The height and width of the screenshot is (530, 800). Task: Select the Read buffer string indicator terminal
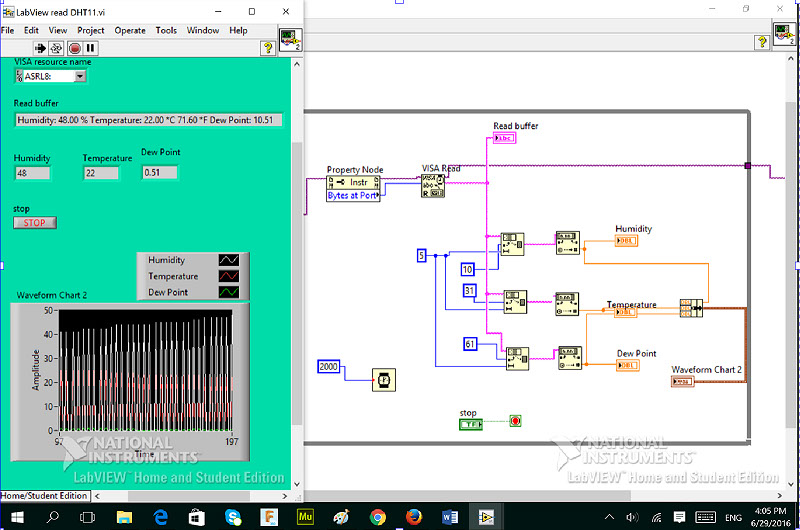pos(505,138)
